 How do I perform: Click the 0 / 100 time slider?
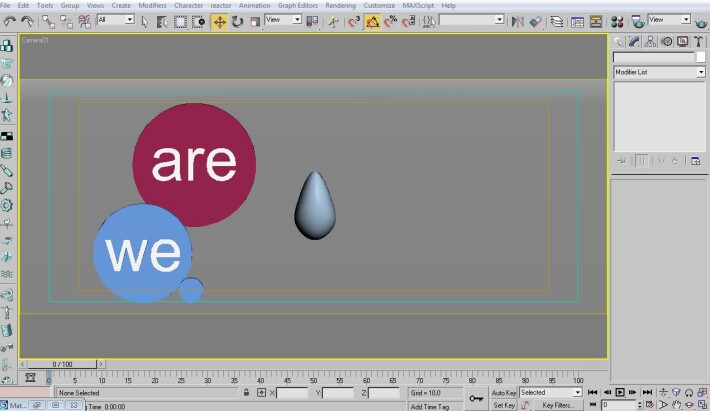click(62, 364)
